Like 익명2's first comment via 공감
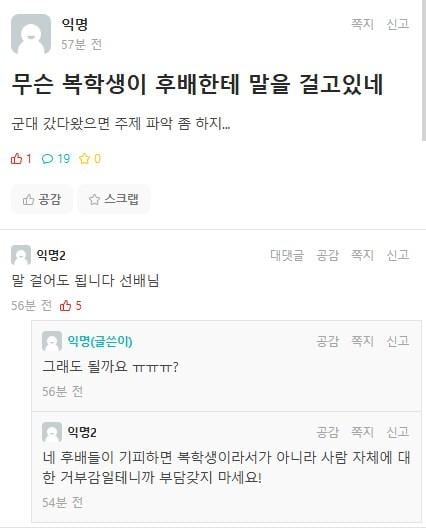The height and width of the screenshot is (528, 426). [x=327, y=255]
